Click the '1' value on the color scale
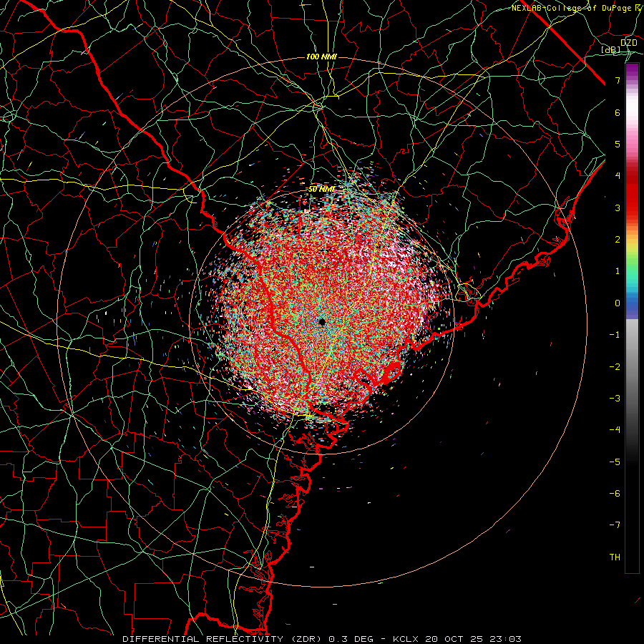Screen dimensions: 644x644 (618, 271)
